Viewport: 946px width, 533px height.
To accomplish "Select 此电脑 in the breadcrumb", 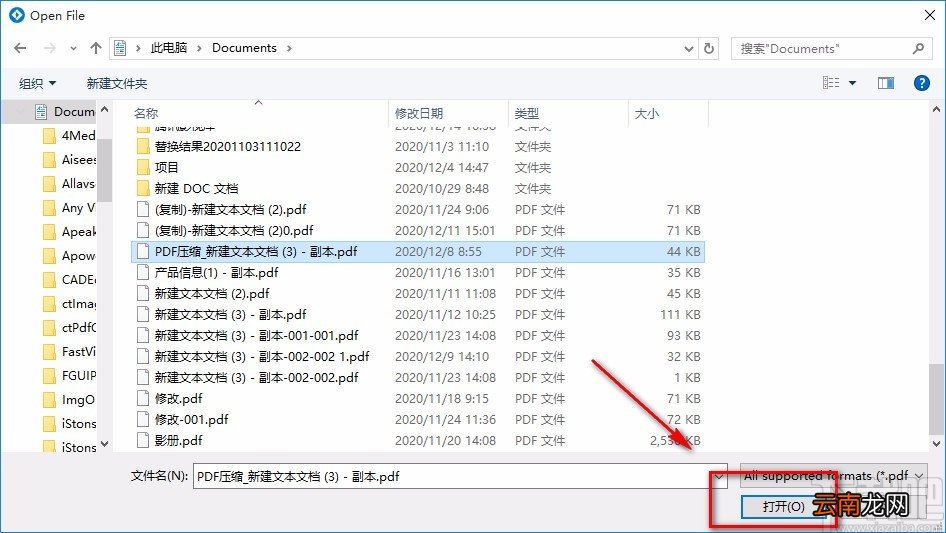I will 169,48.
